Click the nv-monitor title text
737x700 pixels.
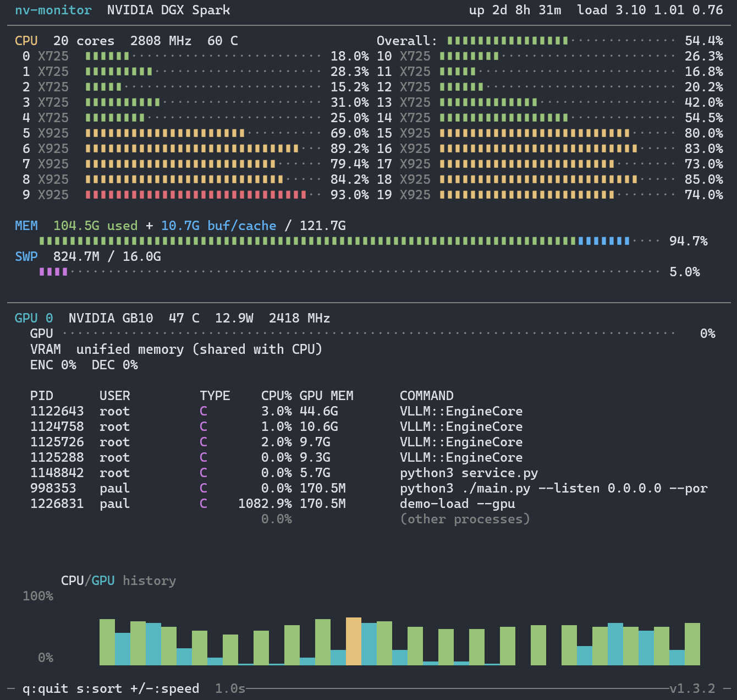pyautogui.click(x=53, y=10)
